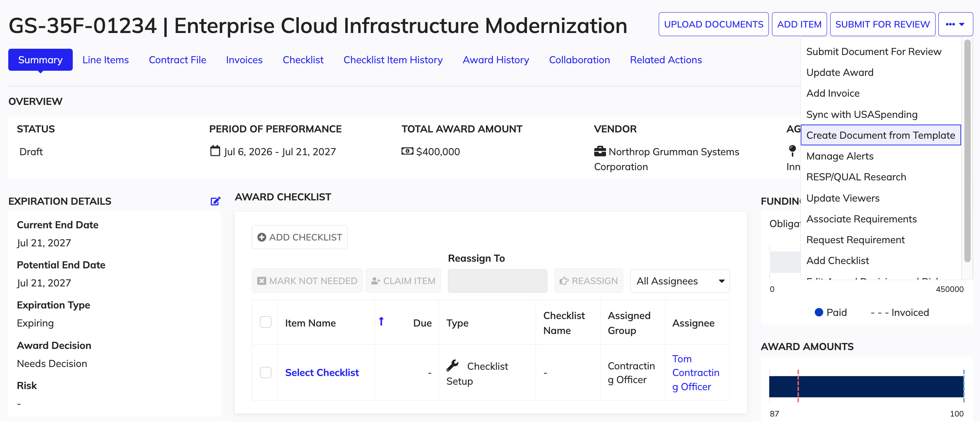
Task: Click the blue Paid legend dot
Action: [819, 312]
